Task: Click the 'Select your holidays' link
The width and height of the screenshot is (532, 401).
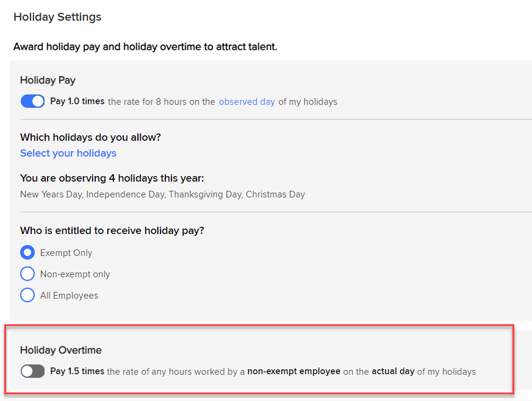Action: [68, 153]
